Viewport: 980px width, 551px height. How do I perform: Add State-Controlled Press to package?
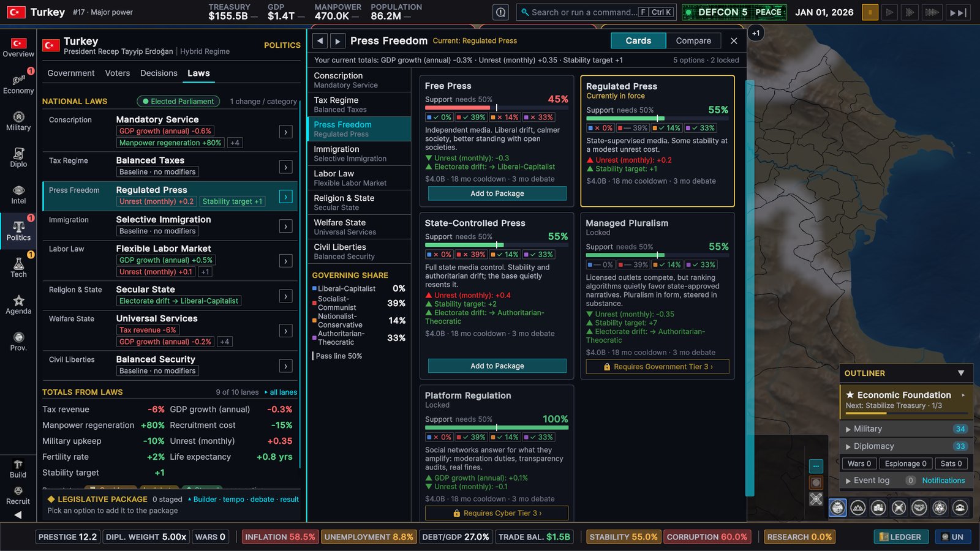497,366
